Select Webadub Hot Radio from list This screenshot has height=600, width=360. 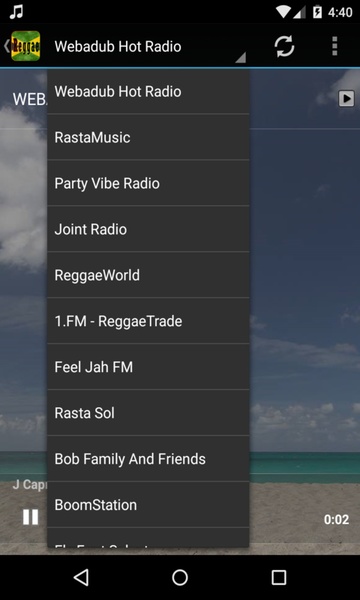pyautogui.click(x=148, y=91)
